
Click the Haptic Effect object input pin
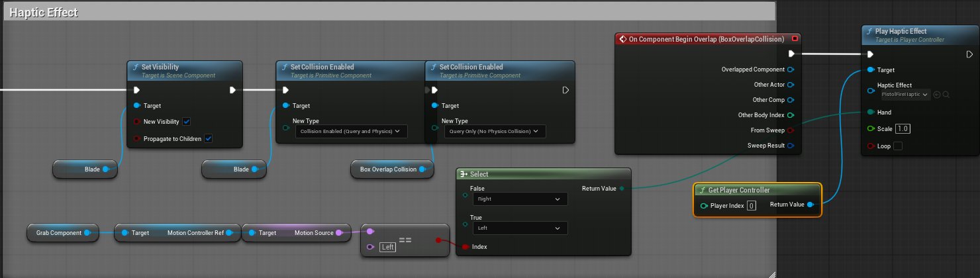click(x=871, y=90)
